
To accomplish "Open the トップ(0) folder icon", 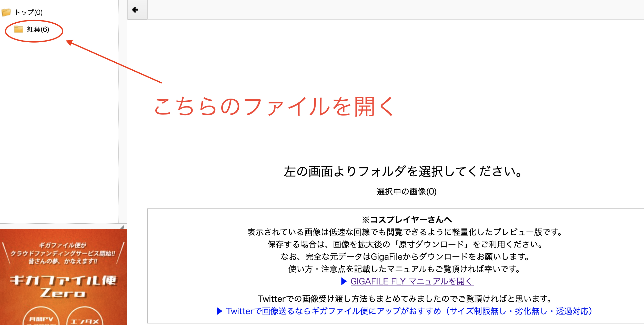I will [x=6, y=12].
